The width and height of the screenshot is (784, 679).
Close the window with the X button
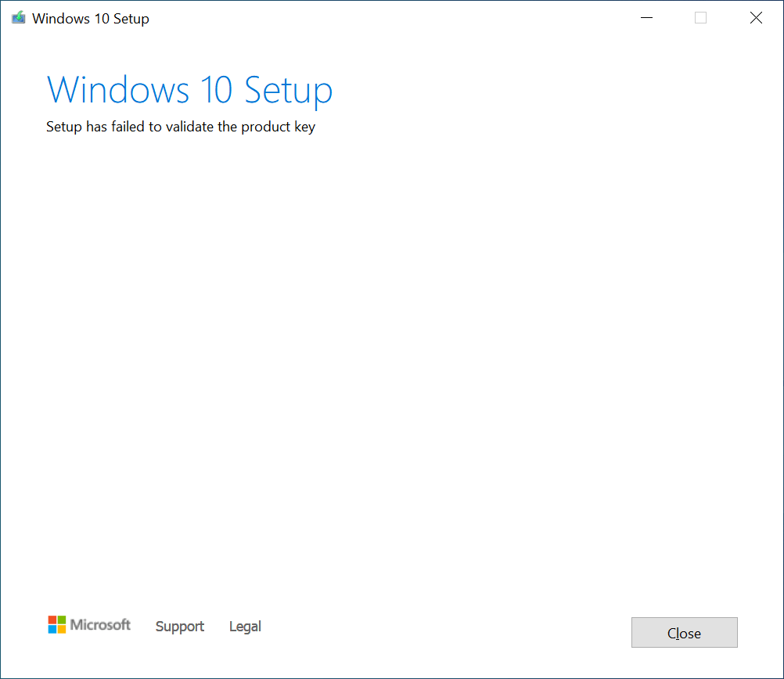756,18
